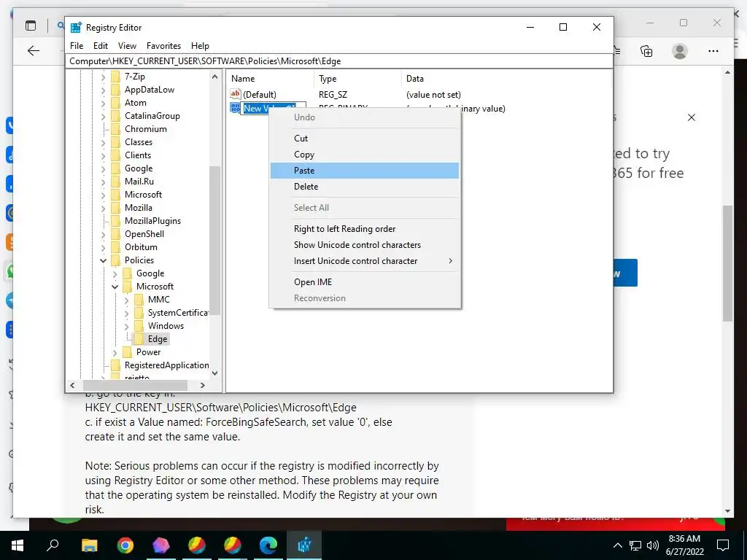Click the 7-Zip folder icon
This screenshot has width=747, height=560.
[x=116, y=77]
